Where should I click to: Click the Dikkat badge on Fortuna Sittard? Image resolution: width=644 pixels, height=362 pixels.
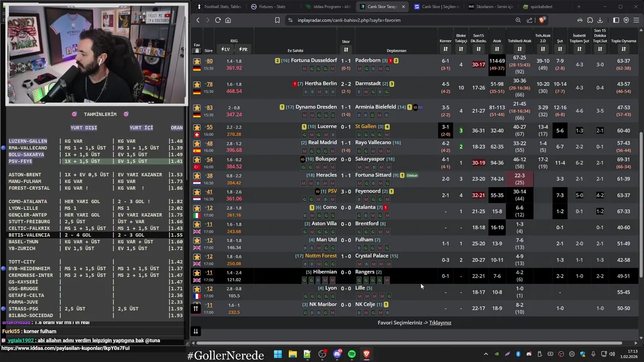pyautogui.click(x=412, y=175)
